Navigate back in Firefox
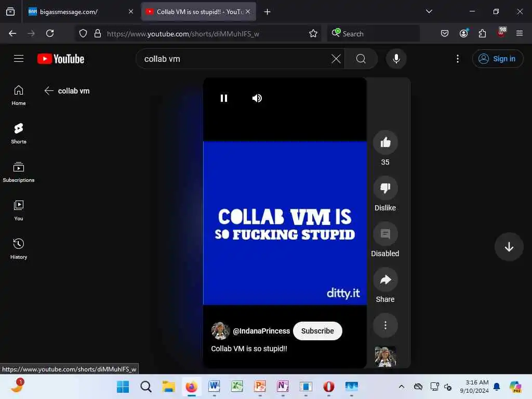The height and width of the screenshot is (399, 532). tap(12, 33)
